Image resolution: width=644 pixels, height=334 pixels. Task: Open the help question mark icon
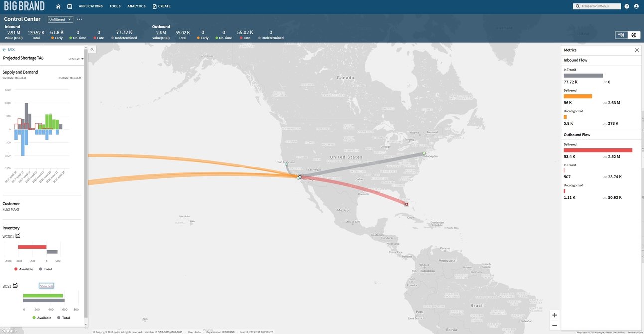[627, 6]
